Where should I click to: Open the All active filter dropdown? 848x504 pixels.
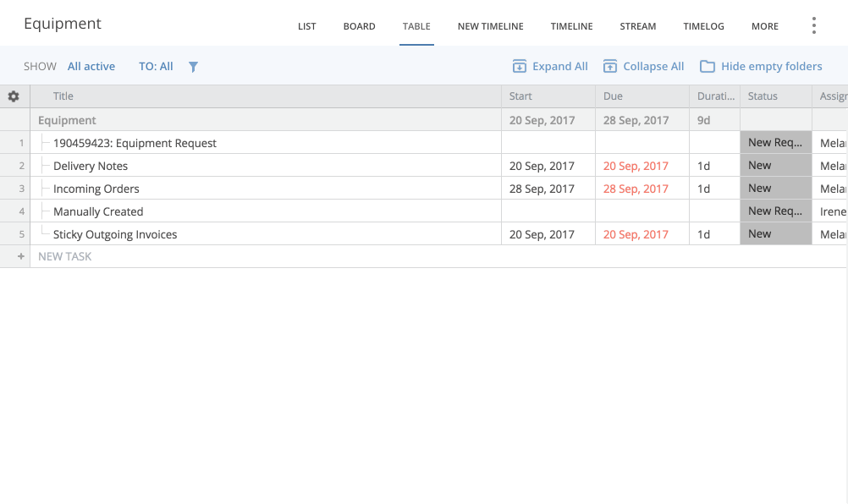point(91,67)
